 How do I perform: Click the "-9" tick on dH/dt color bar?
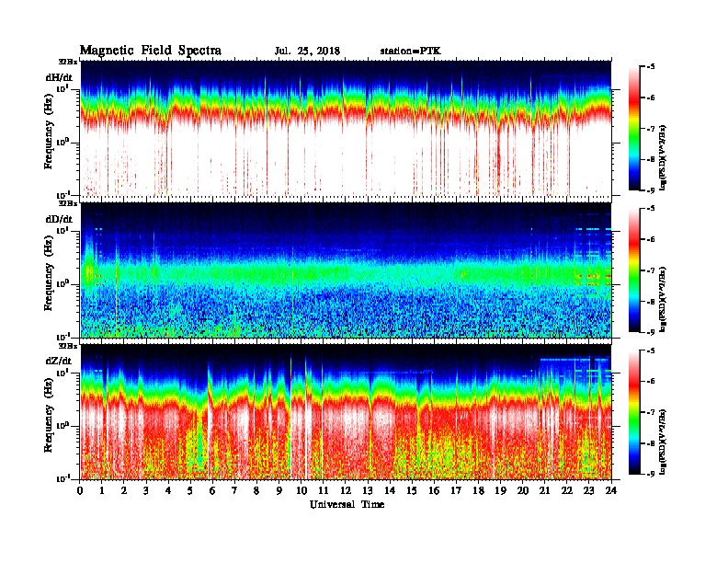651,190
